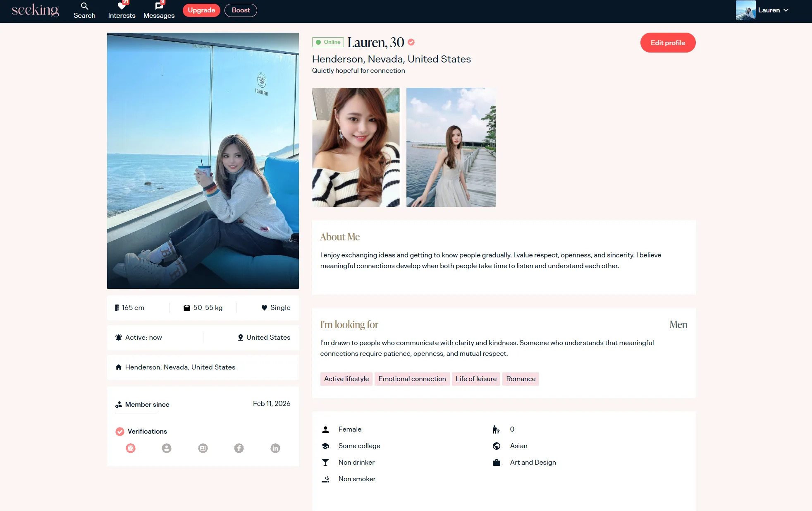Viewport: 812px width, 511px height.
Task: Select the Life of leisure tag
Action: pos(476,379)
